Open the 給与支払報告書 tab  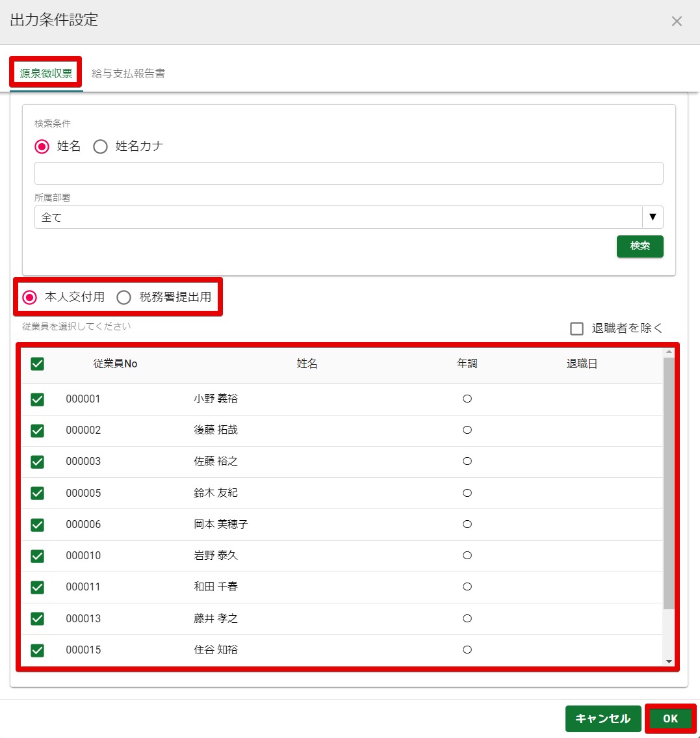(128, 73)
